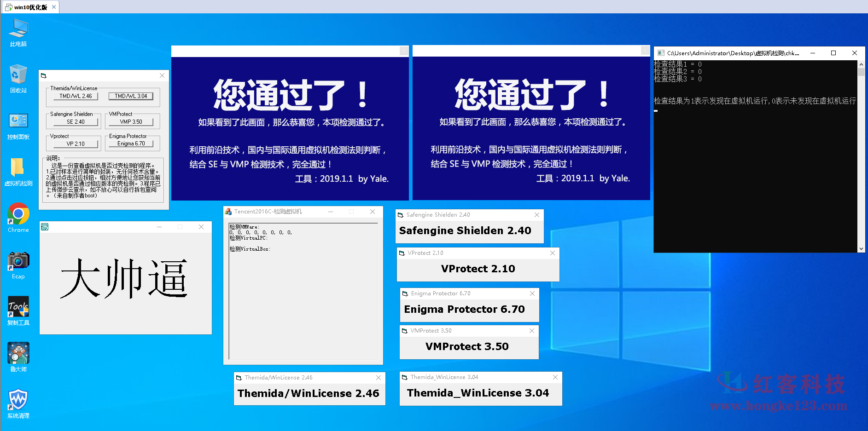Minimize the 大帅逼 window
868x431 pixels.
coord(159,227)
